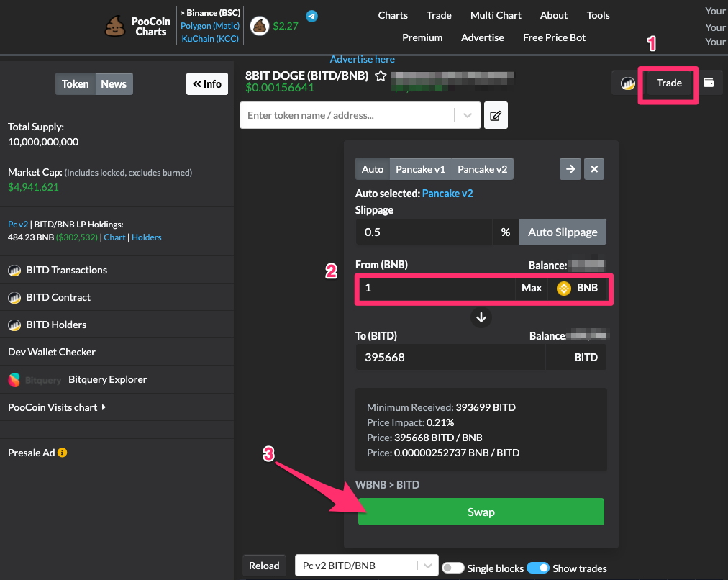The image size is (728, 580).
Task: Focus the From (BNB) amount field
Action: (x=437, y=288)
